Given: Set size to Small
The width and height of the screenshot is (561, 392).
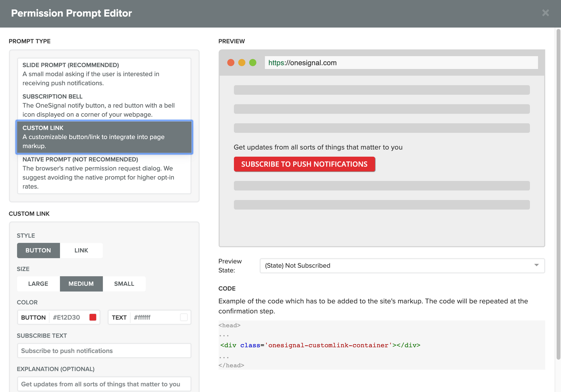Looking at the screenshot, I should [x=124, y=284].
